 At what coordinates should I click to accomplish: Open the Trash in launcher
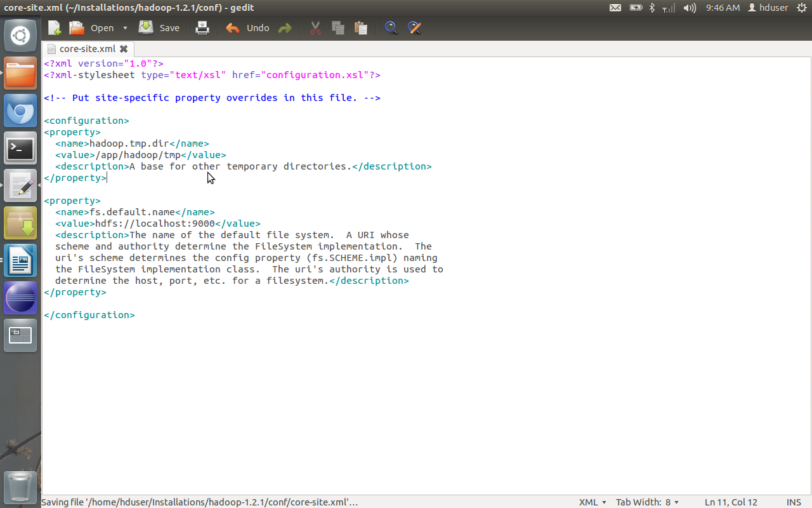[x=20, y=488]
